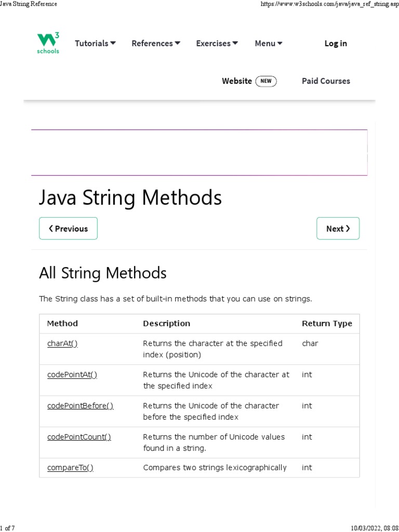
Task: Click the compareTo() method link
Action: (x=70, y=468)
